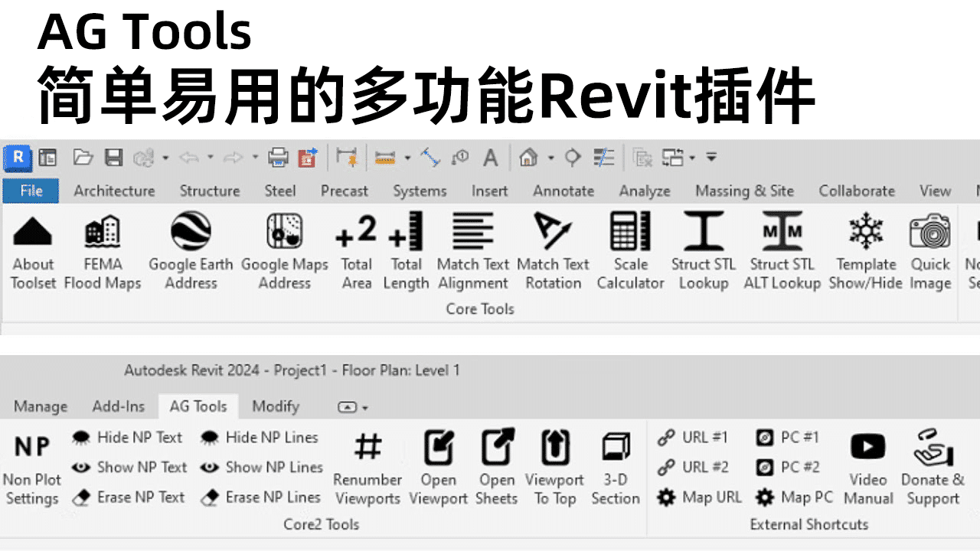Launch PC #2 shortcut
Viewport: 980px width, 551px height.
click(x=788, y=467)
